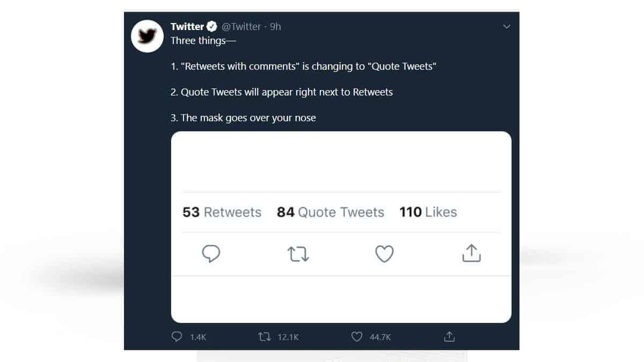This screenshot has height=362, width=644.
Task: View the 84 Quote Tweets
Action: 330,212
